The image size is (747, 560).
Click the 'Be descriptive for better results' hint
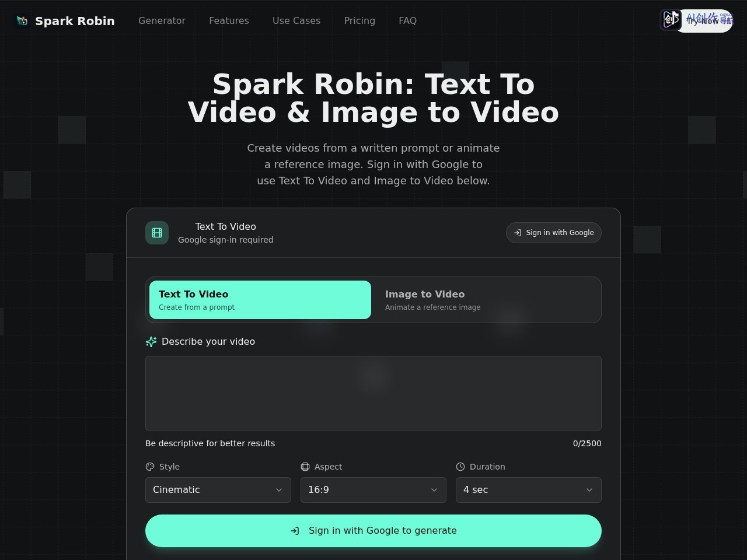pyautogui.click(x=210, y=443)
